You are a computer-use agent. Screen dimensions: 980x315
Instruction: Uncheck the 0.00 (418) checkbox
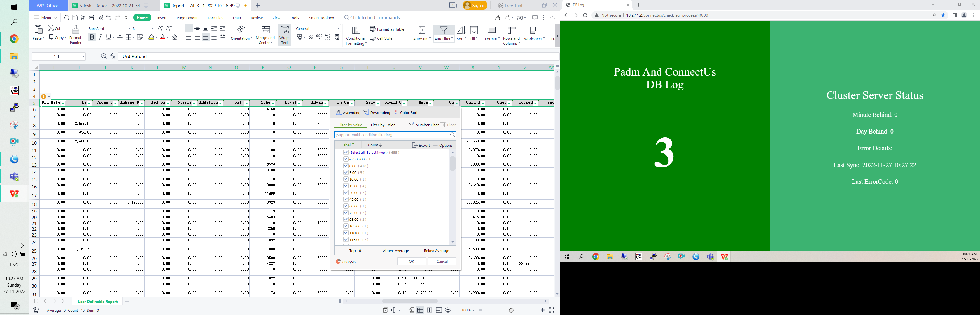tap(346, 165)
